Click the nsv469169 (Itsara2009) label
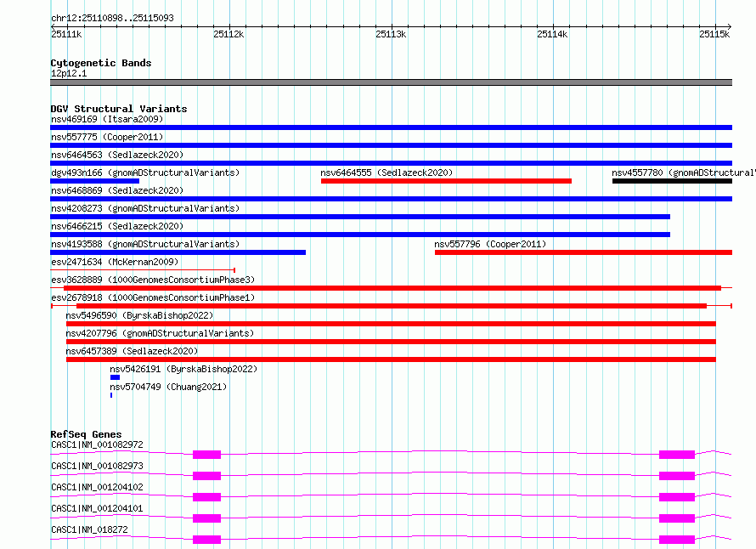The image size is (756, 549). pyautogui.click(x=107, y=119)
